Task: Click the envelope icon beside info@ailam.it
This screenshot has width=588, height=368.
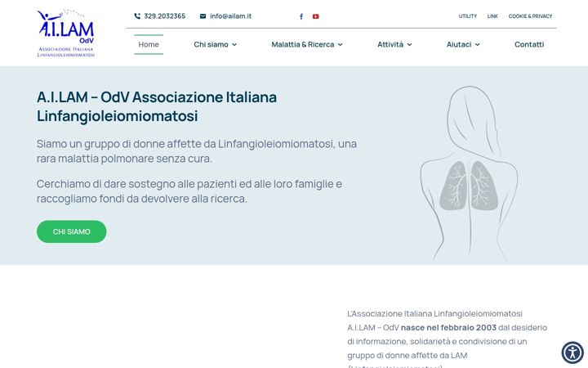Action: 203,16
